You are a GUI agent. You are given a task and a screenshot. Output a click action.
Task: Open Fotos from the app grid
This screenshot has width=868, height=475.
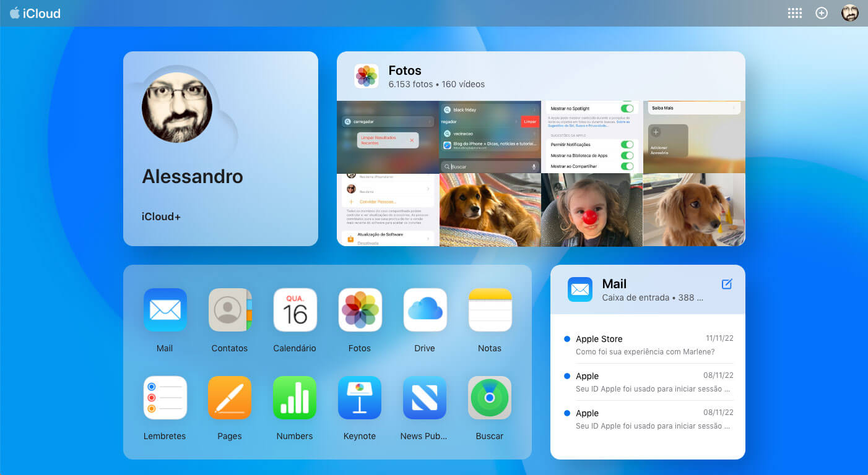[360, 310]
